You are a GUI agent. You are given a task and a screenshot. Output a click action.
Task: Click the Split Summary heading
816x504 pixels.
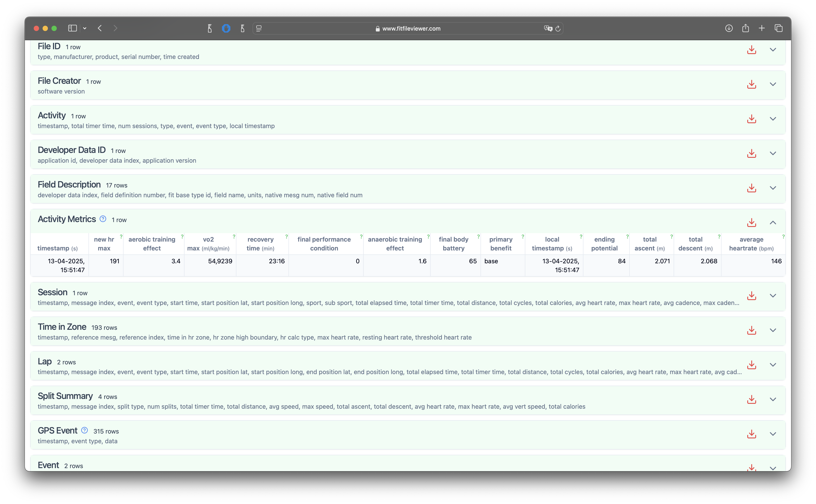[65, 396]
